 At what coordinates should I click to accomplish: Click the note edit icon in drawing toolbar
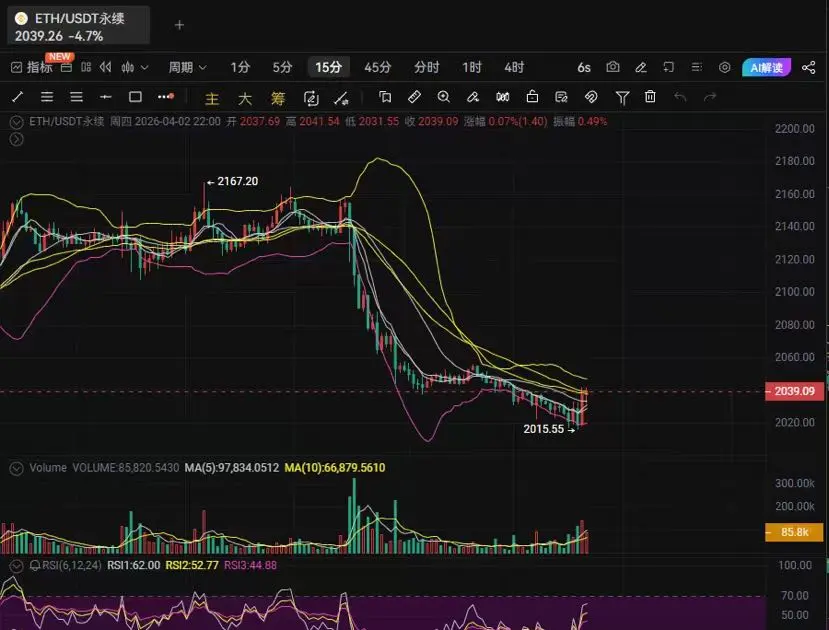[561, 97]
